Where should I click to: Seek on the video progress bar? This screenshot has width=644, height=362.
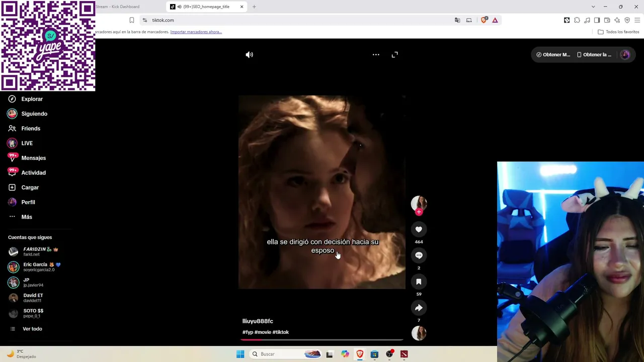point(322,340)
